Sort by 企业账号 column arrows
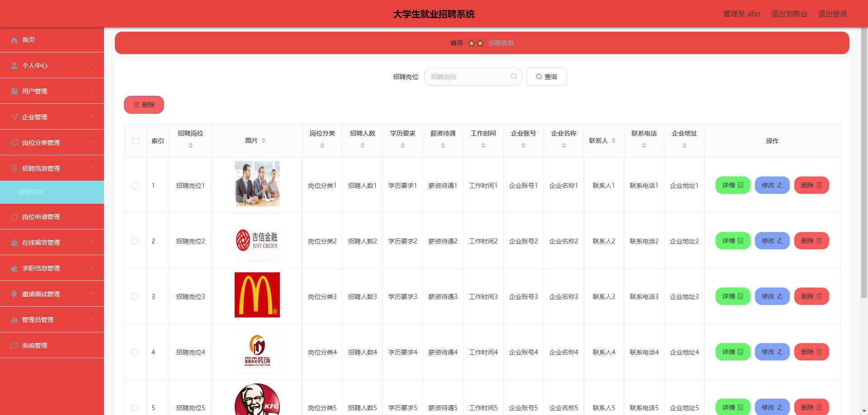The image size is (868, 415). [x=524, y=145]
